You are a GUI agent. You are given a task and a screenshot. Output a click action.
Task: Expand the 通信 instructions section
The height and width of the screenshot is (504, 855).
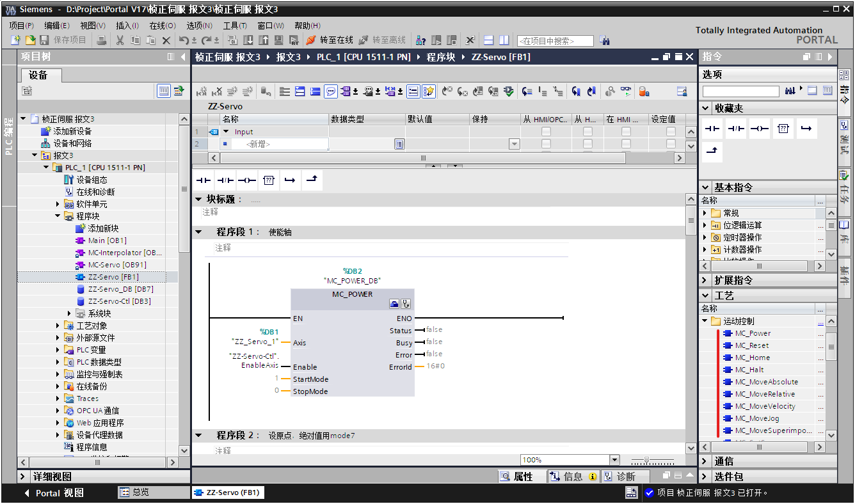click(x=705, y=461)
